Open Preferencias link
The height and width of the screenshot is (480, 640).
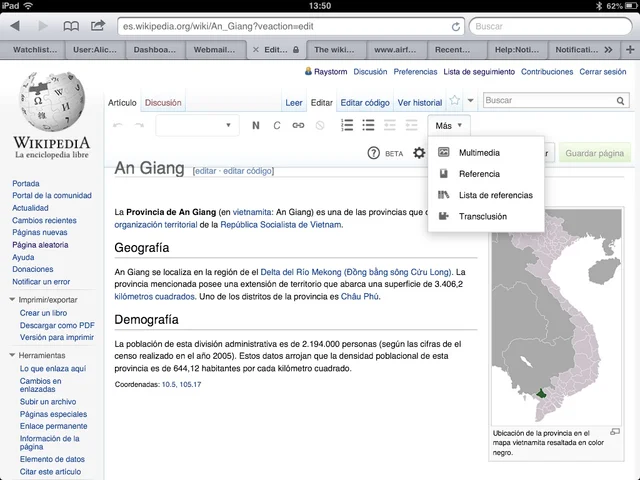click(415, 72)
